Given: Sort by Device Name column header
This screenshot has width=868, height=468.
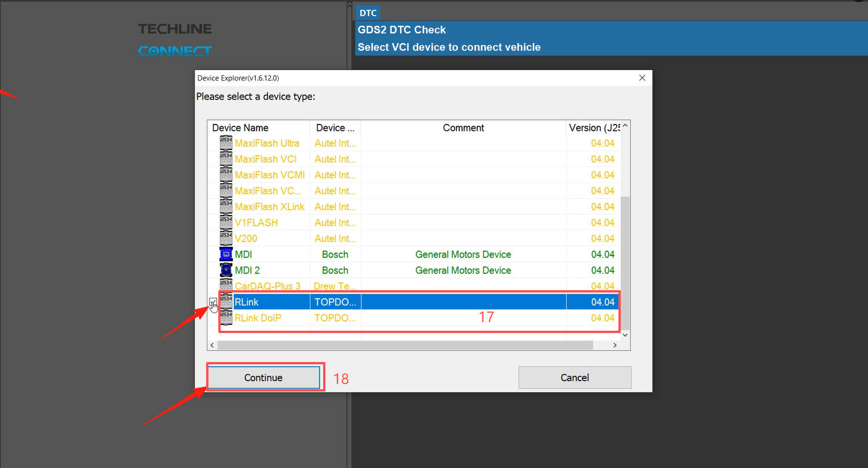Looking at the screenshot, I should pyautogui.click(x=259, y=128).
